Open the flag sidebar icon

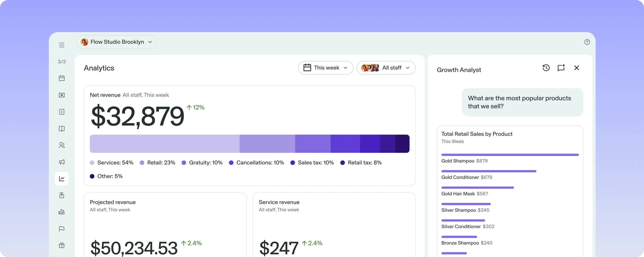coord(62,229)
